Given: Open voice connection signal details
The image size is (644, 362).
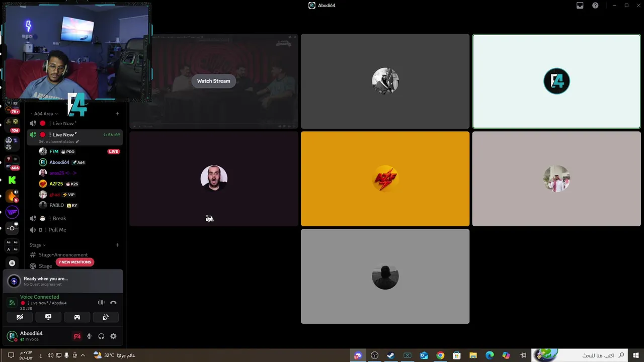Looking at the screenshot, I should tap(12, 303).
